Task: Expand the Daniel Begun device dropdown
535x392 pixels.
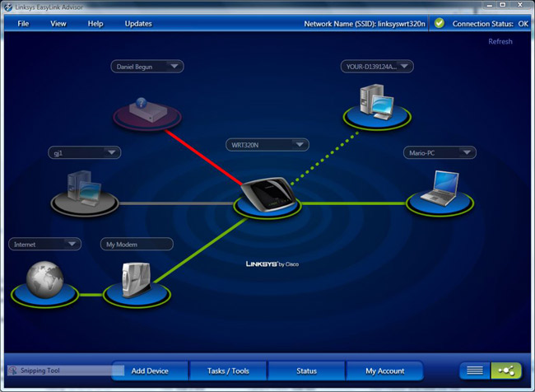Action: tap(175, 66)
